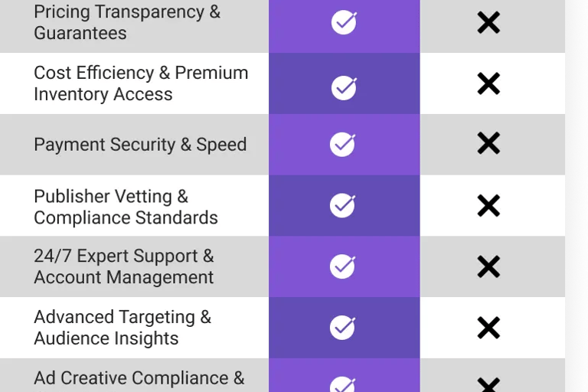Click X mark for 24/7 Expert Support row

tap(488, 266)
